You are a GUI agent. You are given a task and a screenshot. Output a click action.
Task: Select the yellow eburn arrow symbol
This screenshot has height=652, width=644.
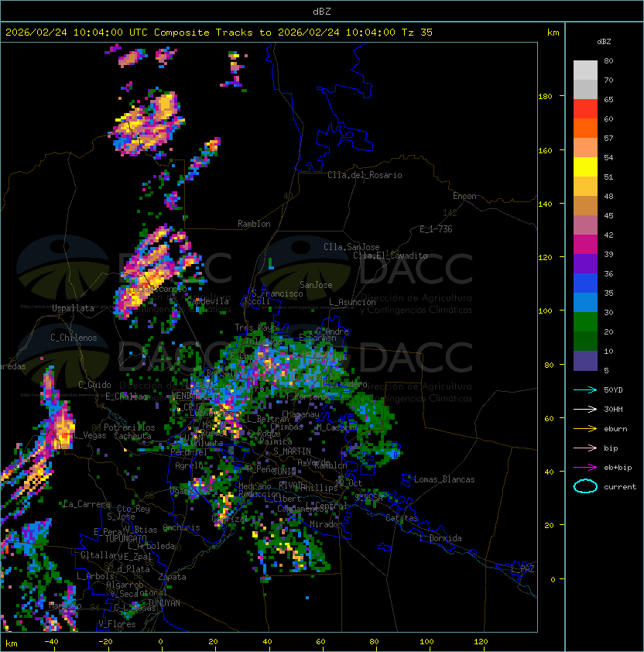click(x=585, y=429)
